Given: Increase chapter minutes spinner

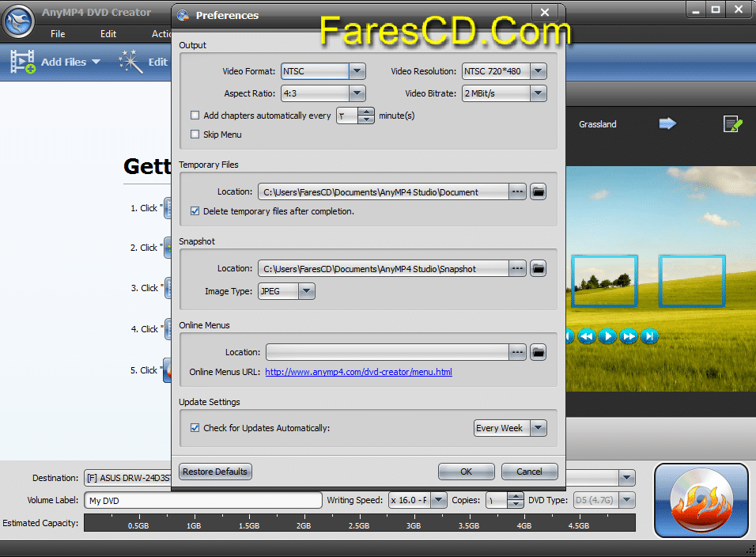Looking at the screenshot, I should [x=366, y=112].
